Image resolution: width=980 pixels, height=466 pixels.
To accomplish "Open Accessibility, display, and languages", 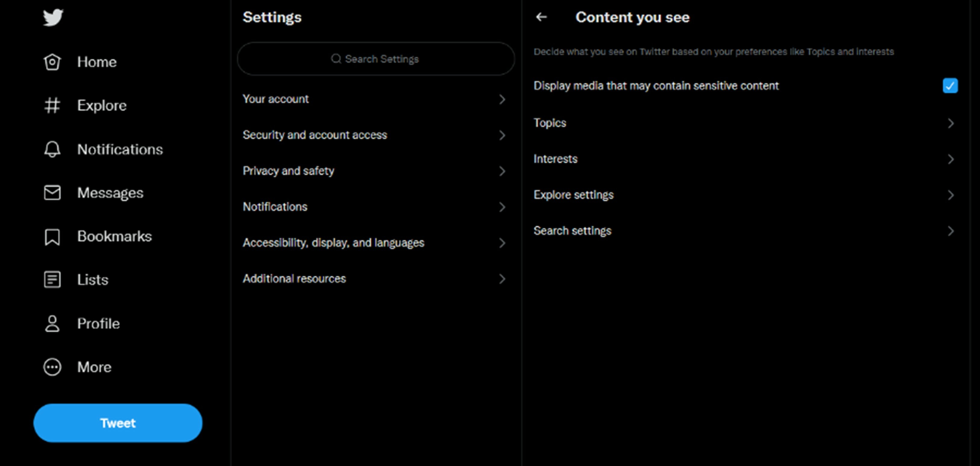I will pyautogui.click(x=375, y=243).
